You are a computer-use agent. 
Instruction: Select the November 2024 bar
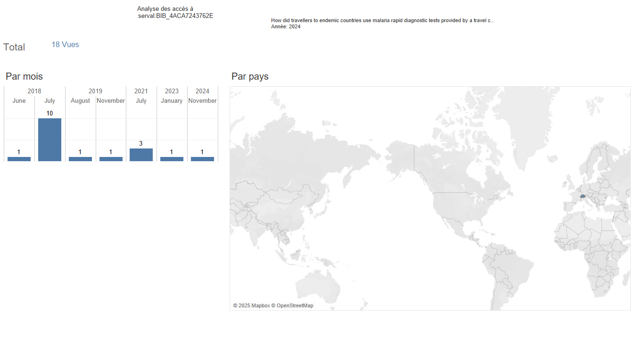[202, 159]
